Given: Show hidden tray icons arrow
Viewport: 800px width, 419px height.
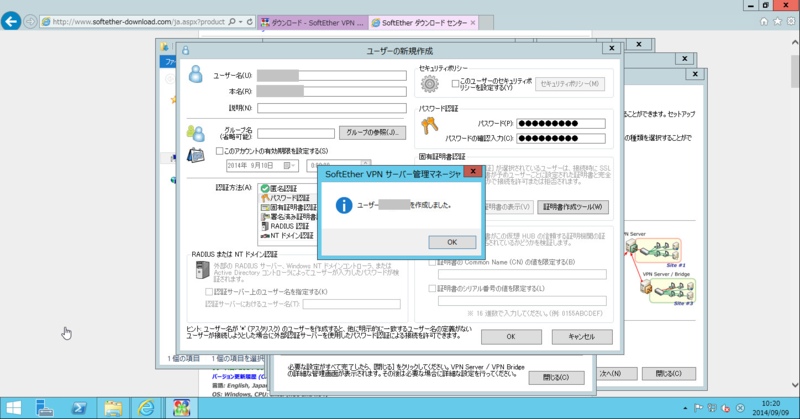Looking at the screenshot, I should coord(685,408).
